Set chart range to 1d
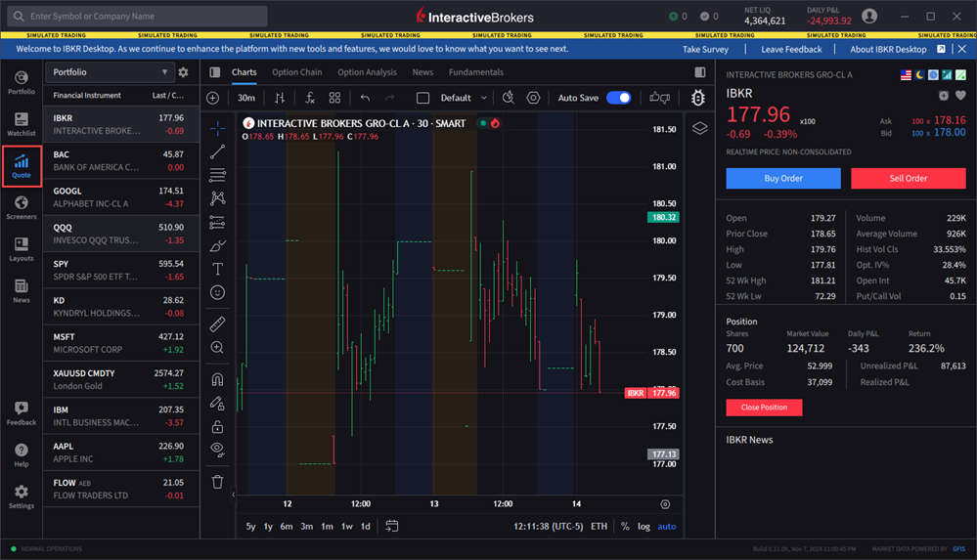The image size is (977, 560). coord(365,527)
